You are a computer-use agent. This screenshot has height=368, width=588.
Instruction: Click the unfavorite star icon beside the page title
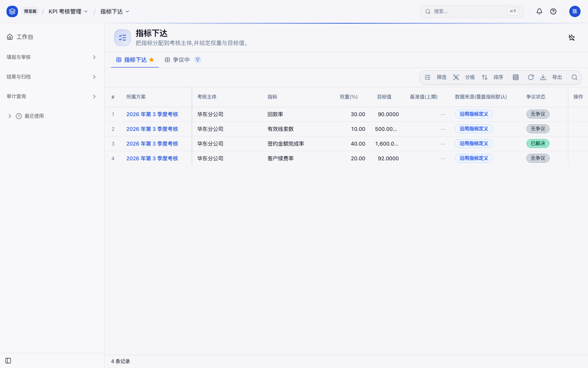coord(572,38)
